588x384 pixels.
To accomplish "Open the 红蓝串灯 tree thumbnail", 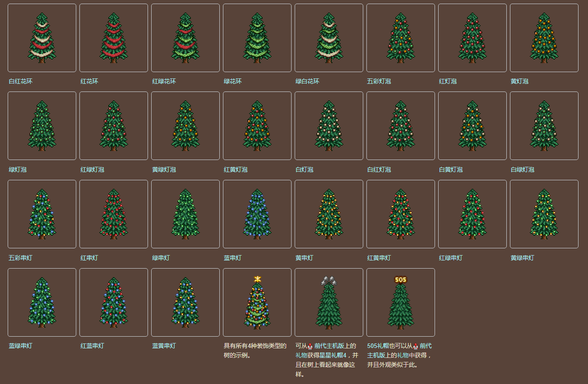I will (x=114, y=302).
